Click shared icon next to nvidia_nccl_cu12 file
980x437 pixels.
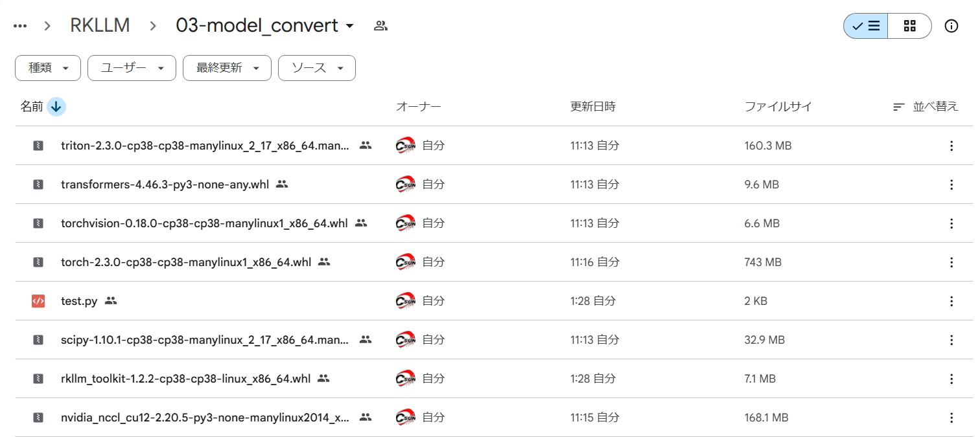coord(366,418)
